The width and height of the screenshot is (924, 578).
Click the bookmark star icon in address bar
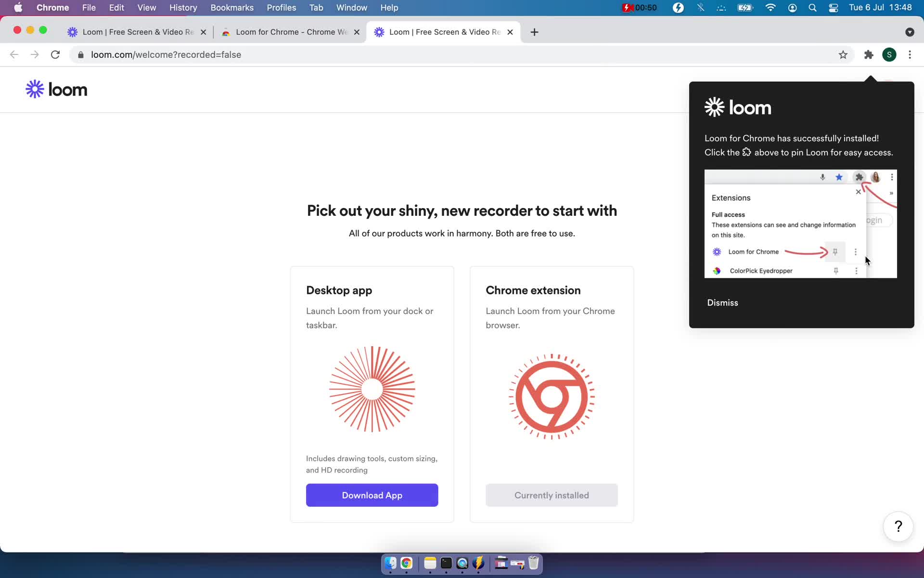[x=843, y=54]
